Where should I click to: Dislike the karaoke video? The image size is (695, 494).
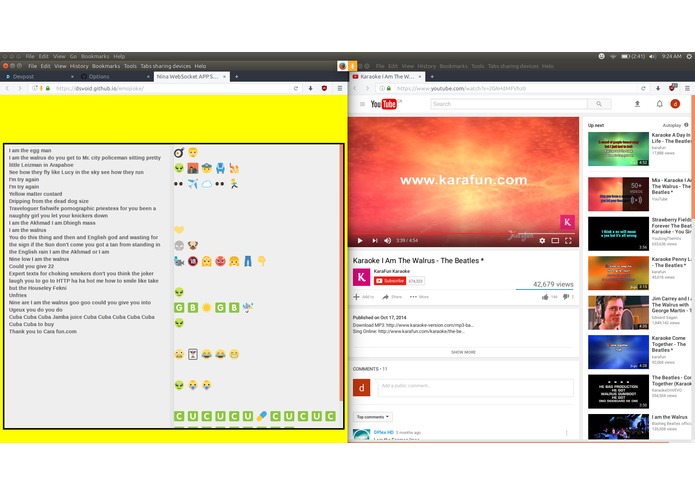(x=568, y=297)
